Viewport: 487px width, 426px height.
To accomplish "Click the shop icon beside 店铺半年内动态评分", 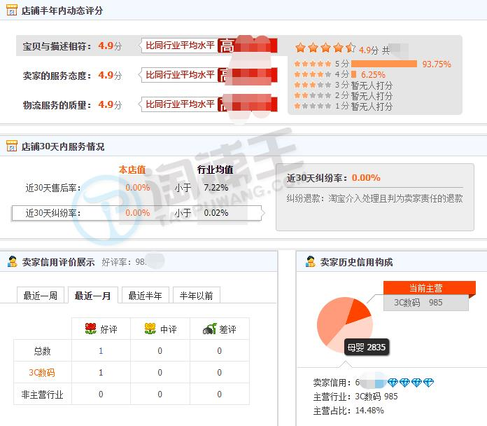I will click(12, 10).
